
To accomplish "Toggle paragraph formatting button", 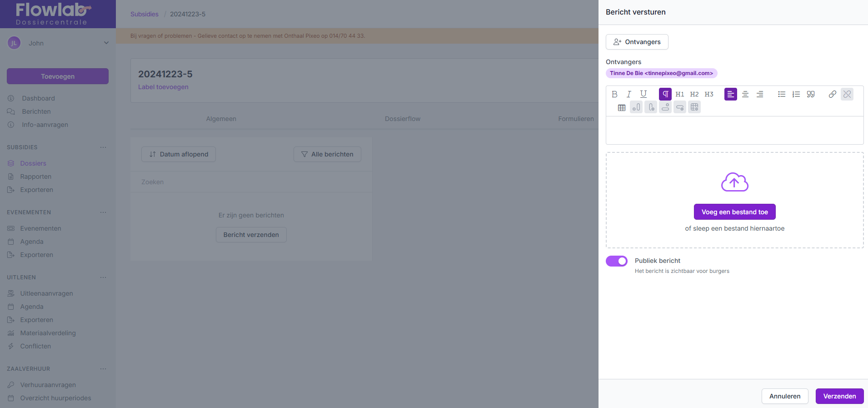I will (665, 94).
